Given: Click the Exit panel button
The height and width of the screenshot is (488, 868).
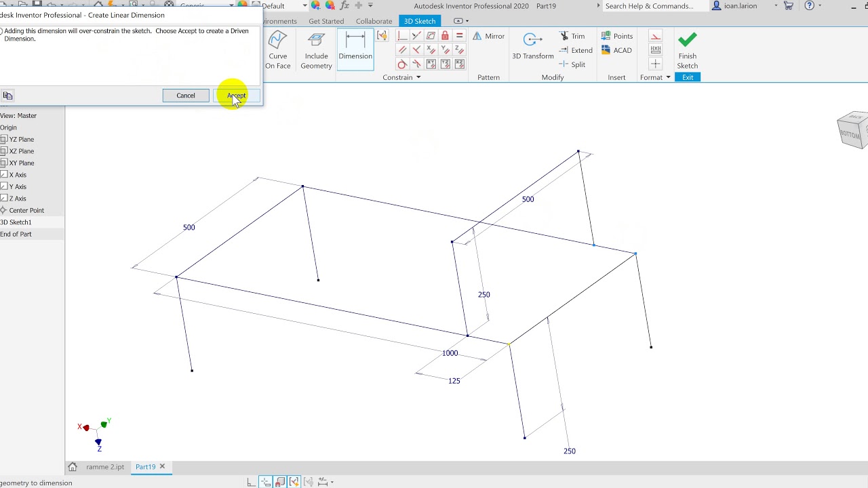Looking at the screenshot, I should tap(688, 77).
